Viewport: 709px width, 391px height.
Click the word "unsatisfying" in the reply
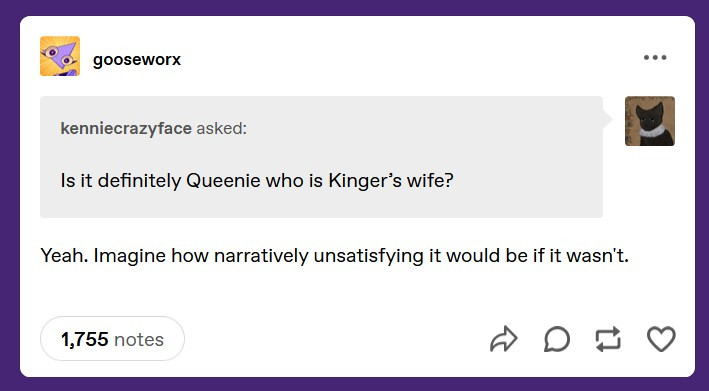coord(369,256)
